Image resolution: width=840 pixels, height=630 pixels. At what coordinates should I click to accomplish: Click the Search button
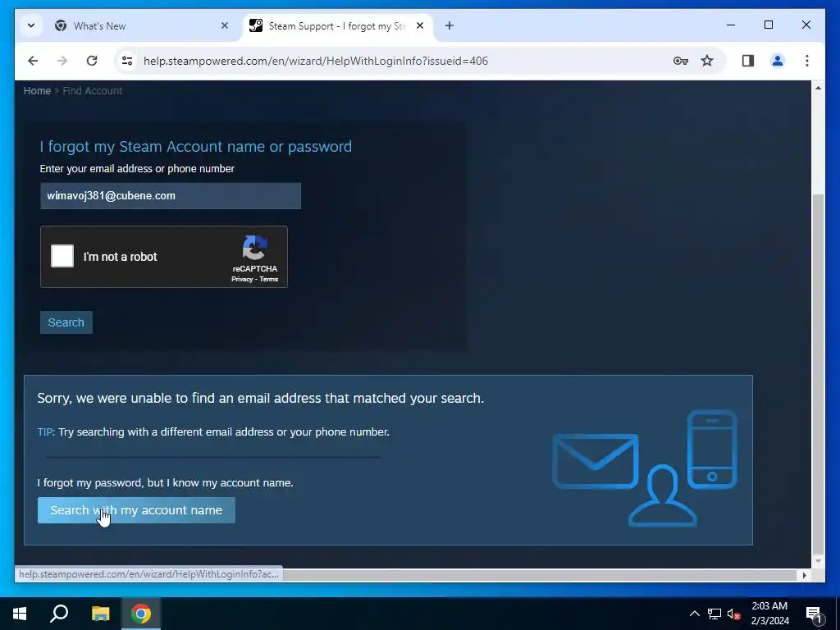66,322
